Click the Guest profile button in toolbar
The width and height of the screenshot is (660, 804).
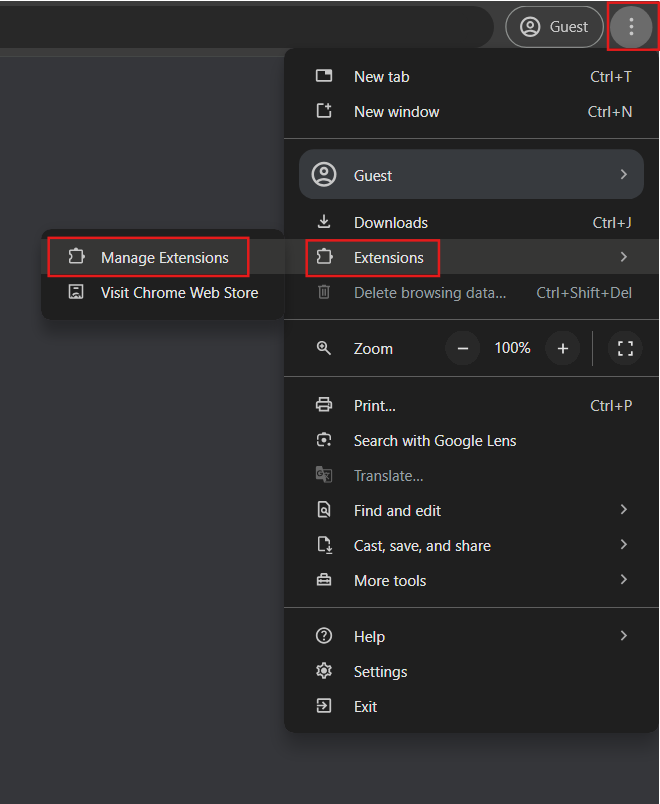(554, 27)
